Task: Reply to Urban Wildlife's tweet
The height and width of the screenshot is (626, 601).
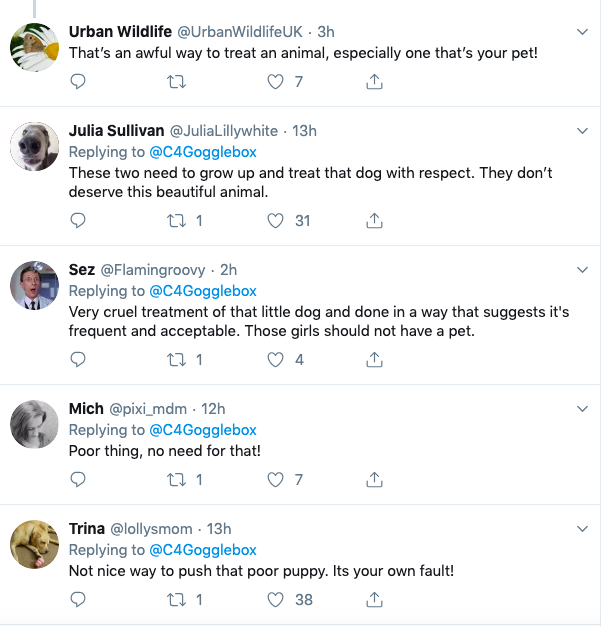Action: point(79,82)
